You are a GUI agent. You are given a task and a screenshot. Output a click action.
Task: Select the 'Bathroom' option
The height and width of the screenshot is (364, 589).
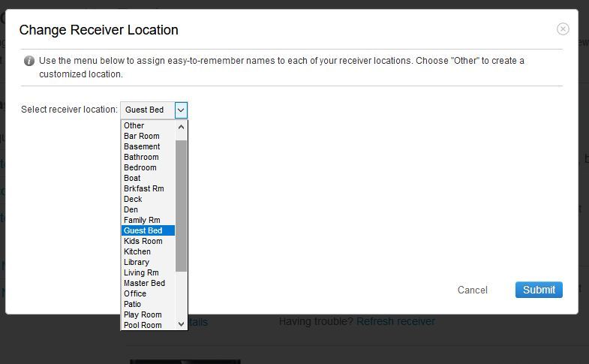point(141,157)
